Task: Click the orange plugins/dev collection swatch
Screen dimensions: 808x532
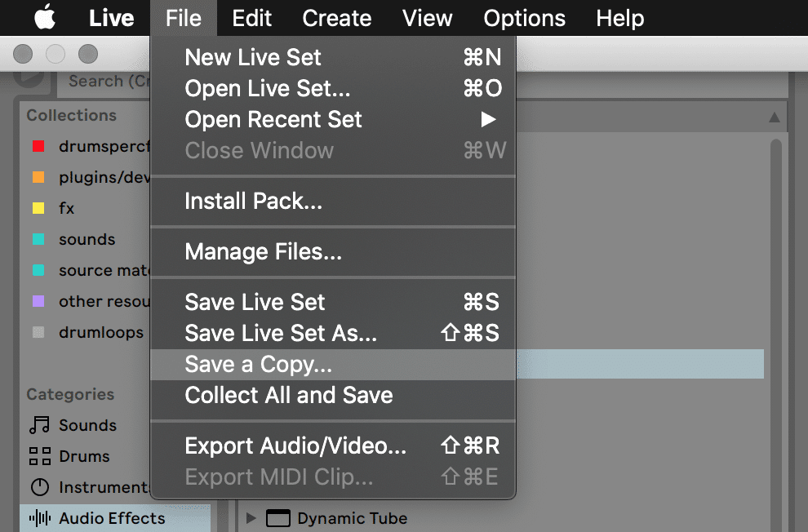Action: (x=38, y=177)
